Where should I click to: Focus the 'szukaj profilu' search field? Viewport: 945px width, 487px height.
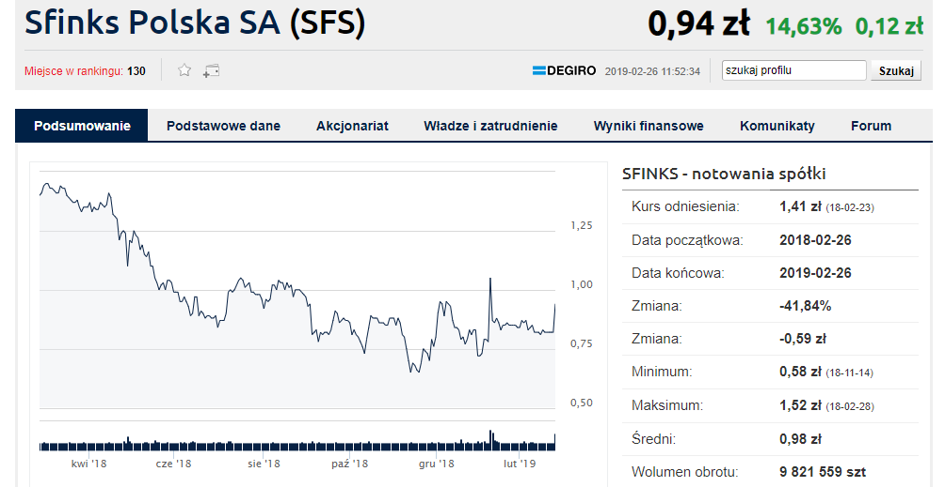pos(794,71)
